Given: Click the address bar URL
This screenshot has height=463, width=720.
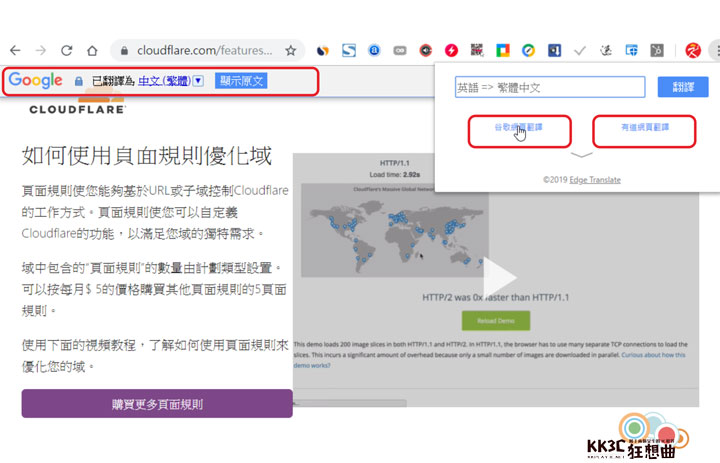Looking at the screenshot, I should pyautogui.click(x=204, y=51).
